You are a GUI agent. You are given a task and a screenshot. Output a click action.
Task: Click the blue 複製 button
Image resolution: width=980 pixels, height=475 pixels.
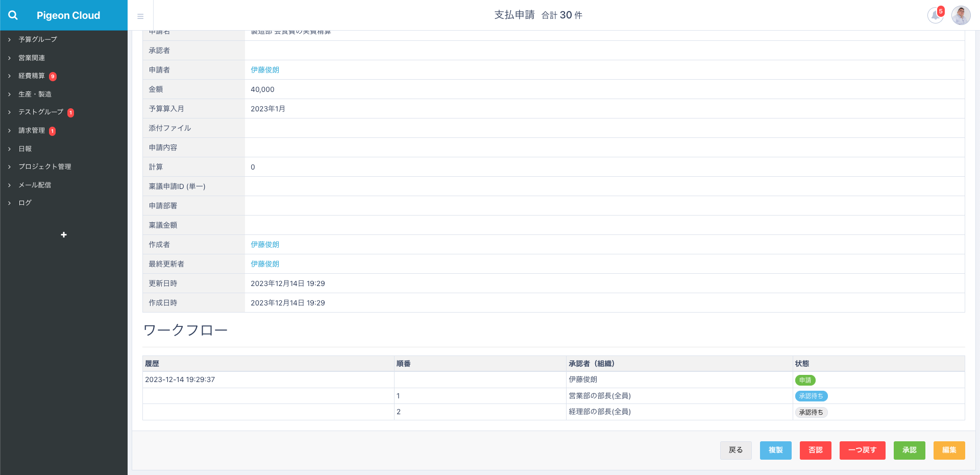(775, 450)
